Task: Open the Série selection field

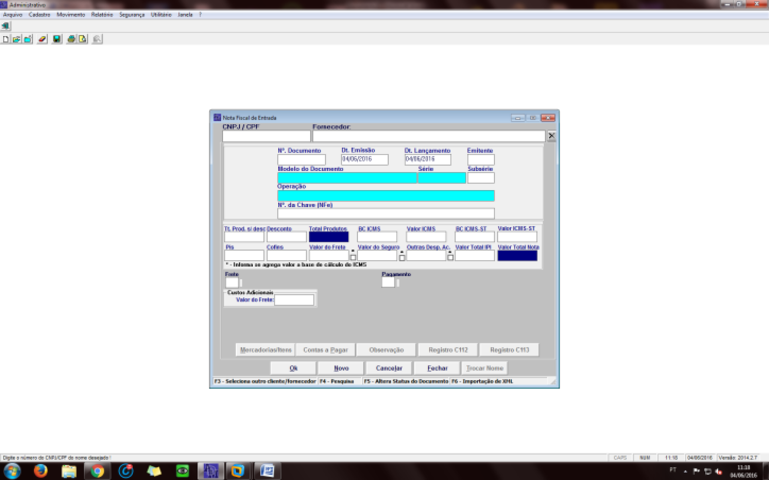Action: 441,178
